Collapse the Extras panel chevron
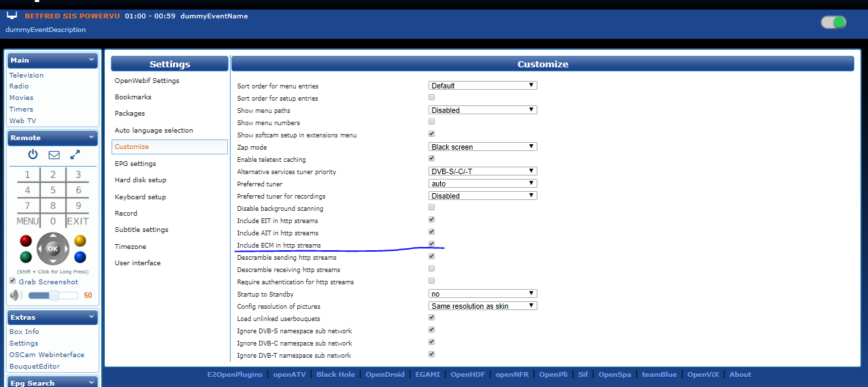This screenshot has height=387, width=868. (x=92, y=317)
